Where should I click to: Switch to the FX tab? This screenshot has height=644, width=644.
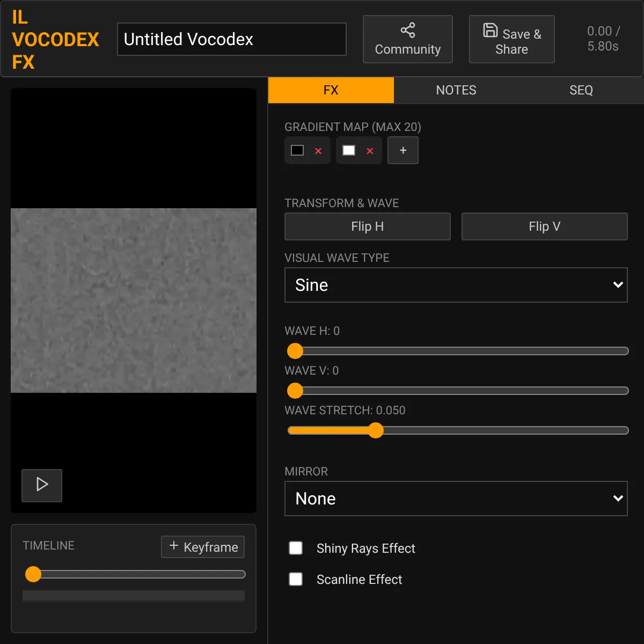331,90
